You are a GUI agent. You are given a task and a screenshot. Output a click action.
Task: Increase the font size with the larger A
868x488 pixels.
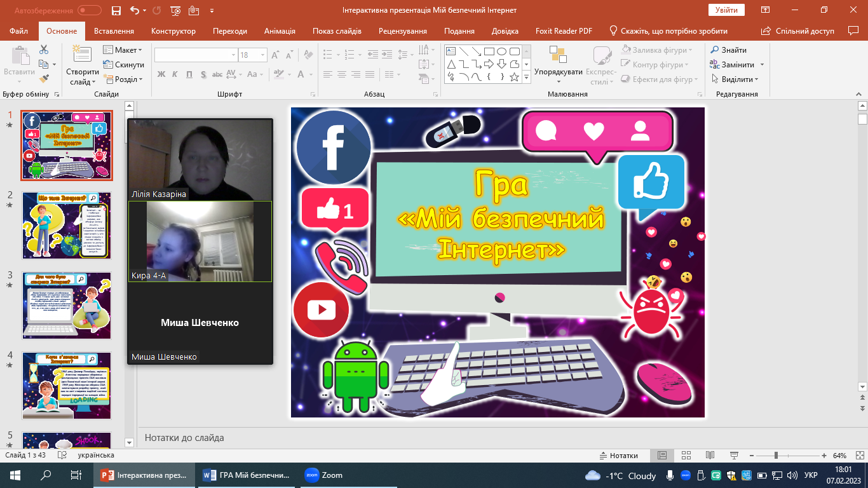tap(275, 55)
